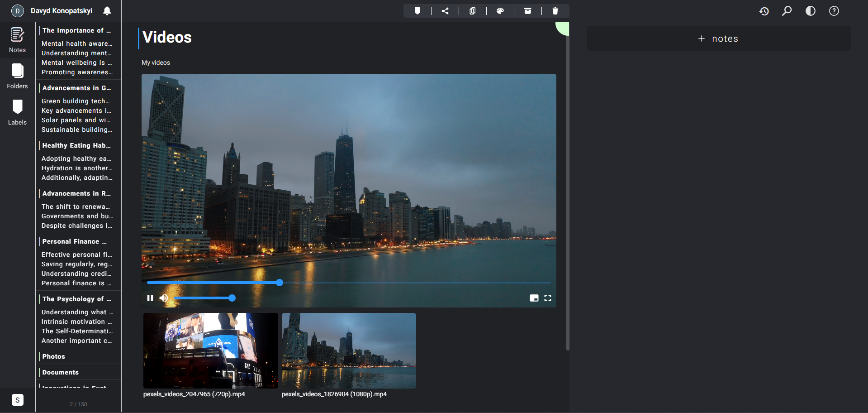Click the pexels_videos_1826904 (1080p).mp4 filename
Viewport: 868px width, 413px height.
pyautogui.click(x=334, y=394)
